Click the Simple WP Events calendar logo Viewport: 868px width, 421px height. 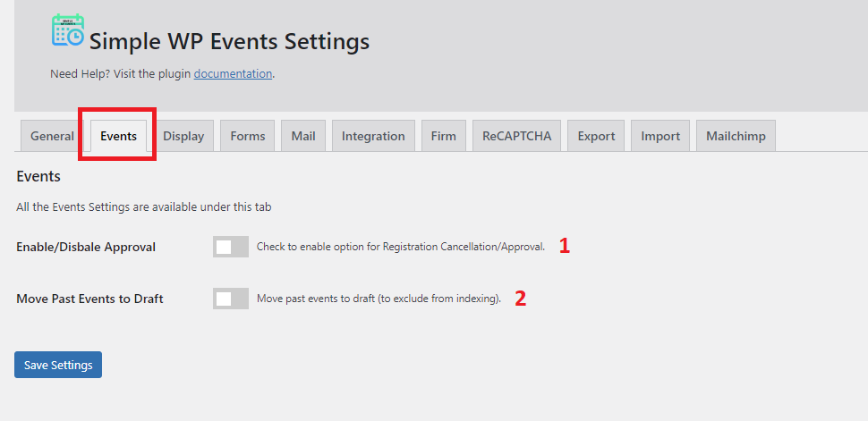(67, 29)
